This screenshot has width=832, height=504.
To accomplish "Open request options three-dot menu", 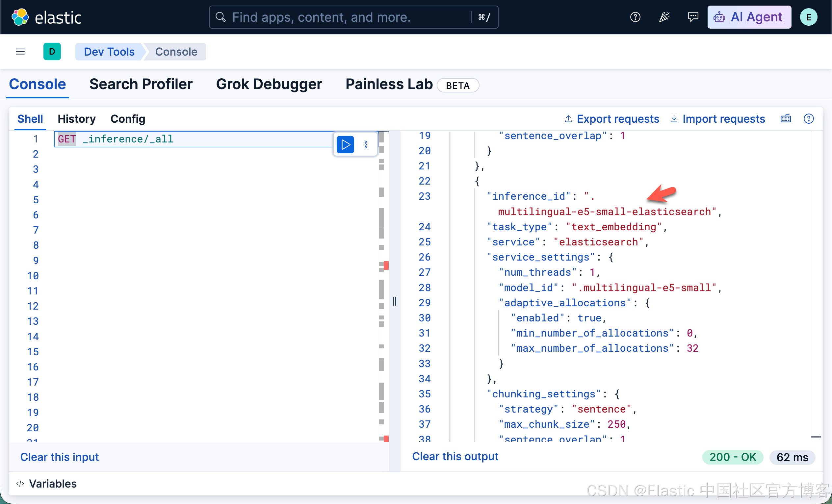I will [366, 144].
